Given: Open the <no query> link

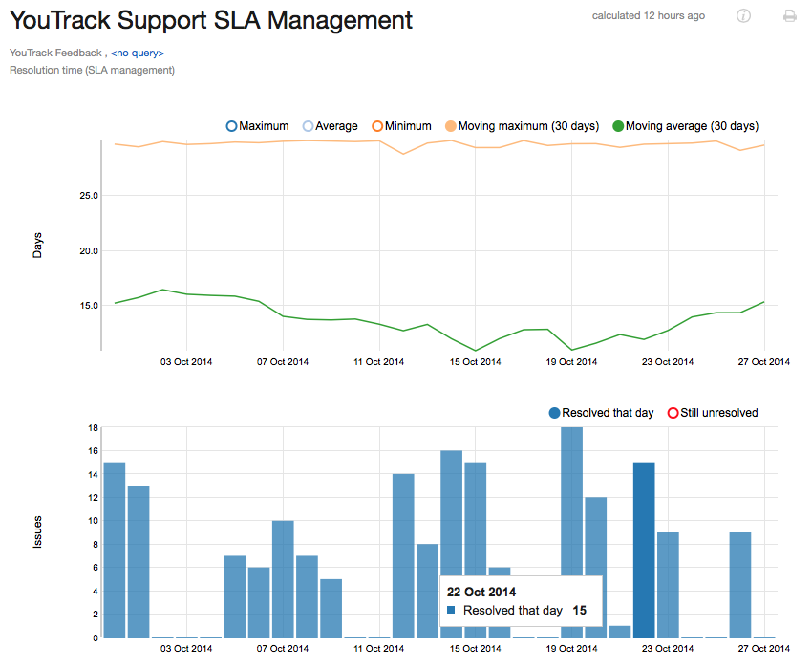Looking at the screenshot, I should (x=139, y=53).
